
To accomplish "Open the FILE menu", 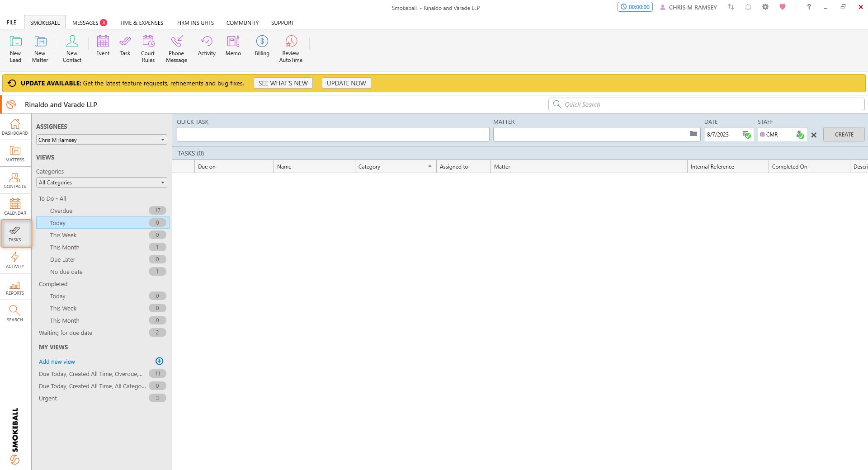I will [x=12, y=23].
